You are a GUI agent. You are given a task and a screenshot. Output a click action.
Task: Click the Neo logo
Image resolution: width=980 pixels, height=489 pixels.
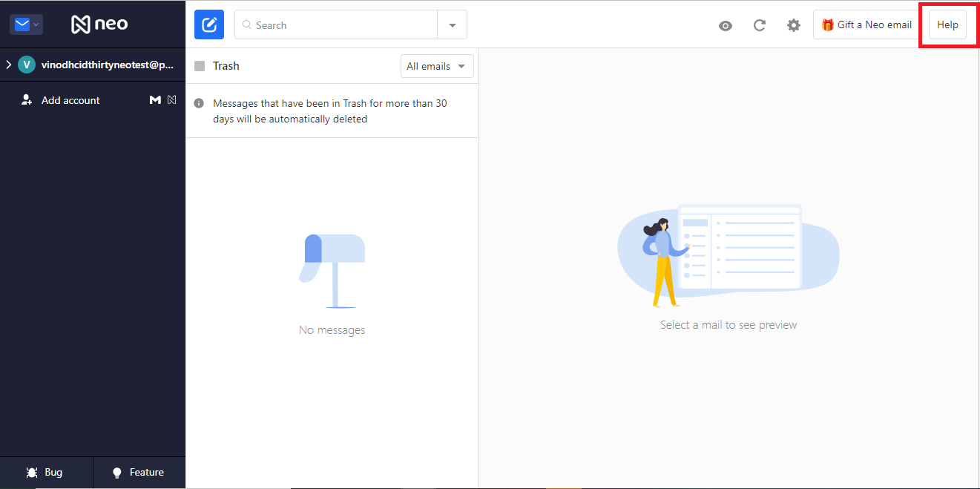click(99, 24)
